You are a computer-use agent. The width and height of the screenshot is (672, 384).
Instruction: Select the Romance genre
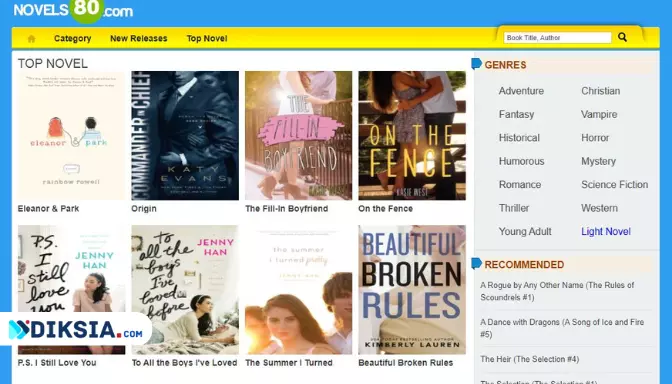(x=520, y=185)
